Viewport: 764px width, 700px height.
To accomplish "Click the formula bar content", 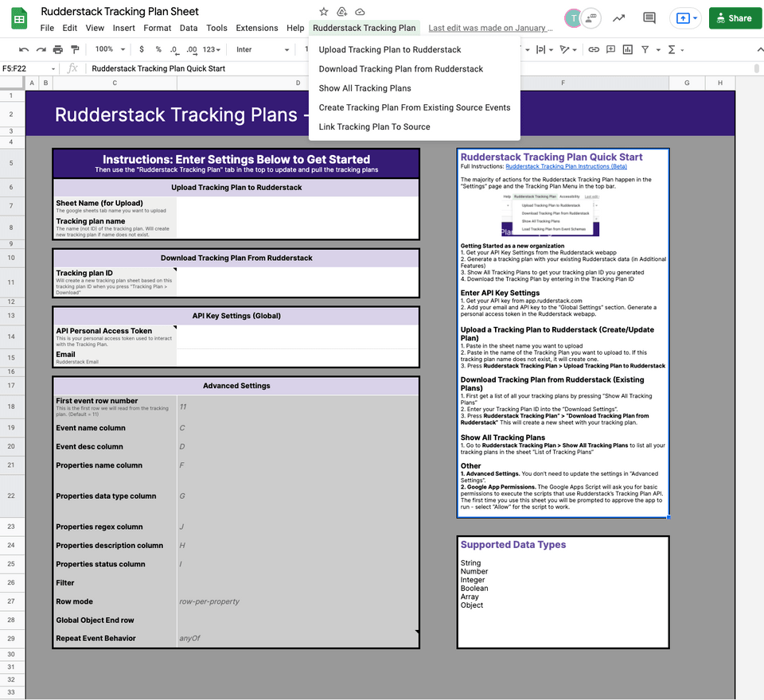I will (x=158, y=68).
